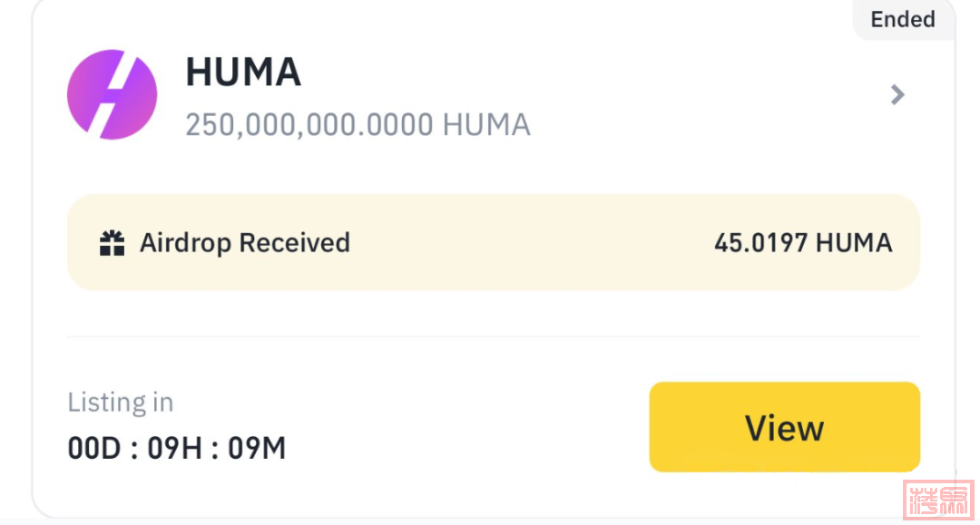Click the Ended status badge

(902, 19)
